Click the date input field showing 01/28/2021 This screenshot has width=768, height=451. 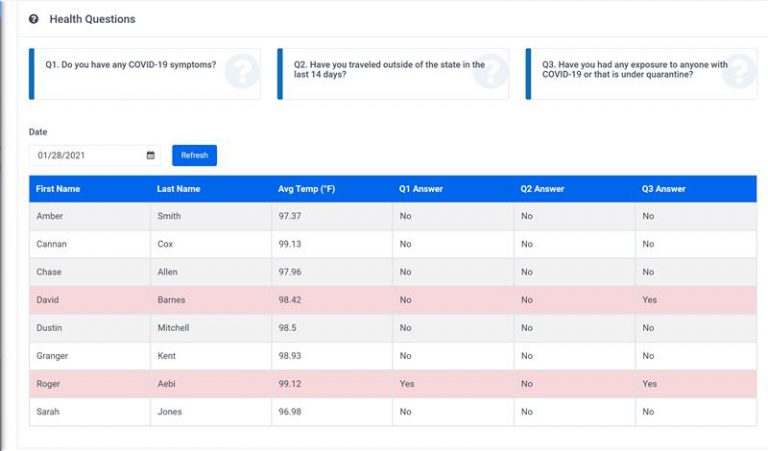pos(86,155)
